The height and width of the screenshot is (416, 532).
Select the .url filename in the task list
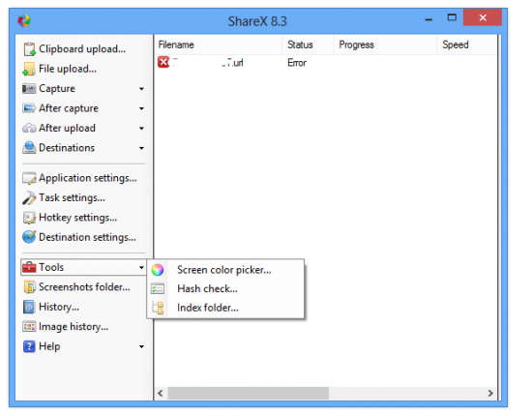point(208,63)
